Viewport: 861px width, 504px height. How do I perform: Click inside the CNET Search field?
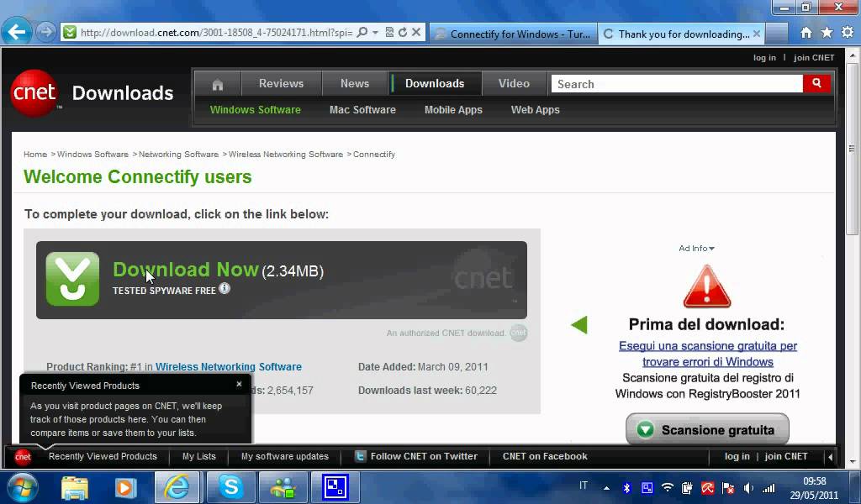click(677, 84)
